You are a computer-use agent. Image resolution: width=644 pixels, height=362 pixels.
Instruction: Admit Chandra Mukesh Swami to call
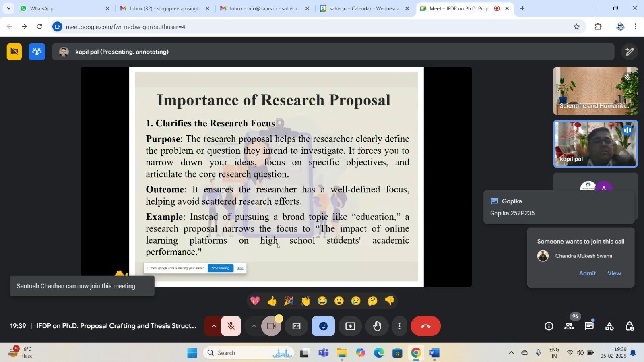click(x=587, y=273)
